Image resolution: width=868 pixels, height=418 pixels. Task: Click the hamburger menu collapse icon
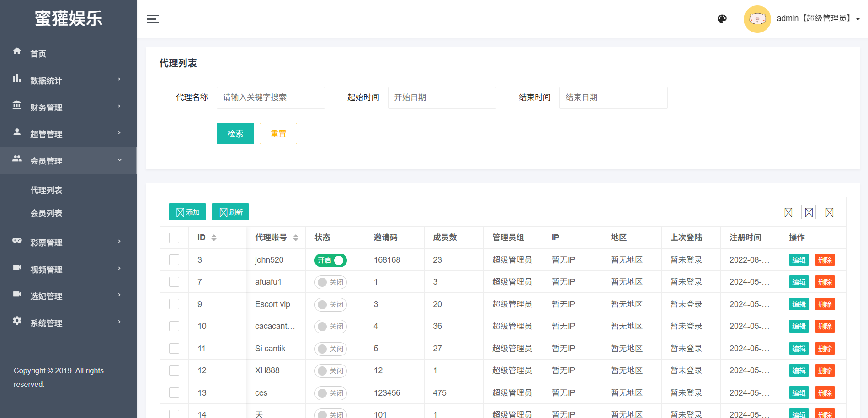[x=153, y=19]
